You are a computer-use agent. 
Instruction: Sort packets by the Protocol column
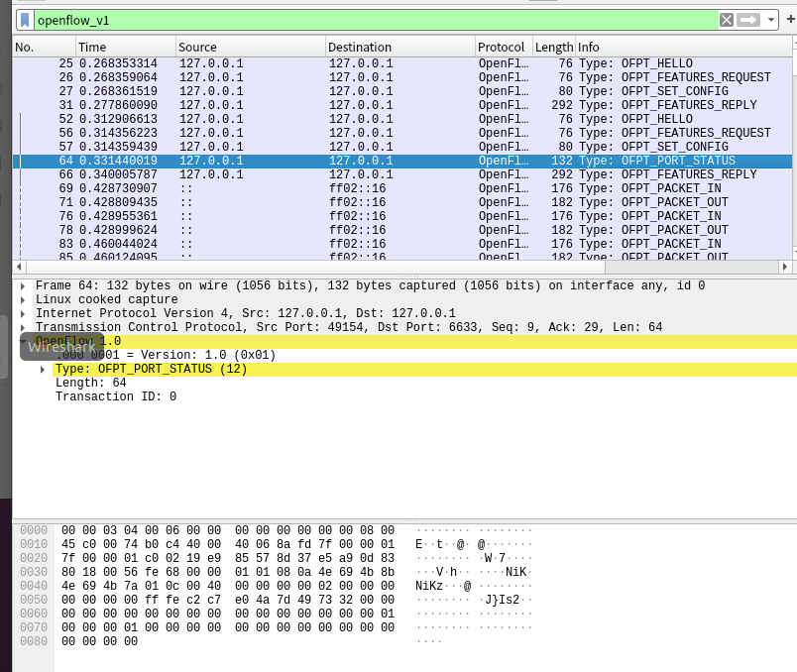click(x=505, y=48)
